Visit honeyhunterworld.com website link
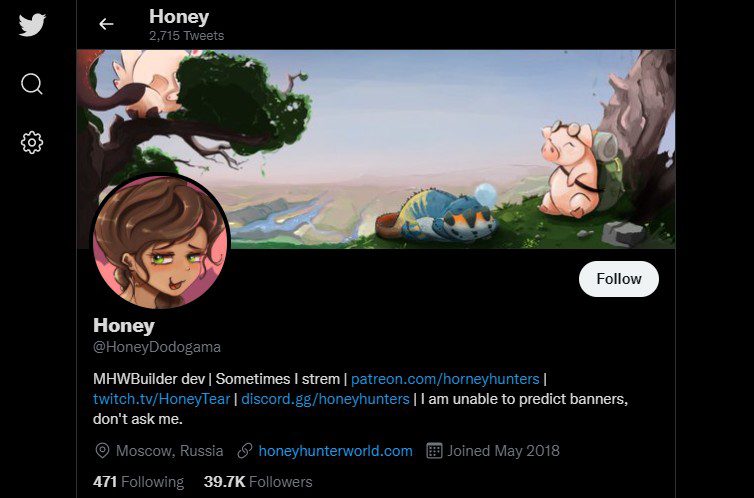Viewport: 754px width, 498px height. 335,451
